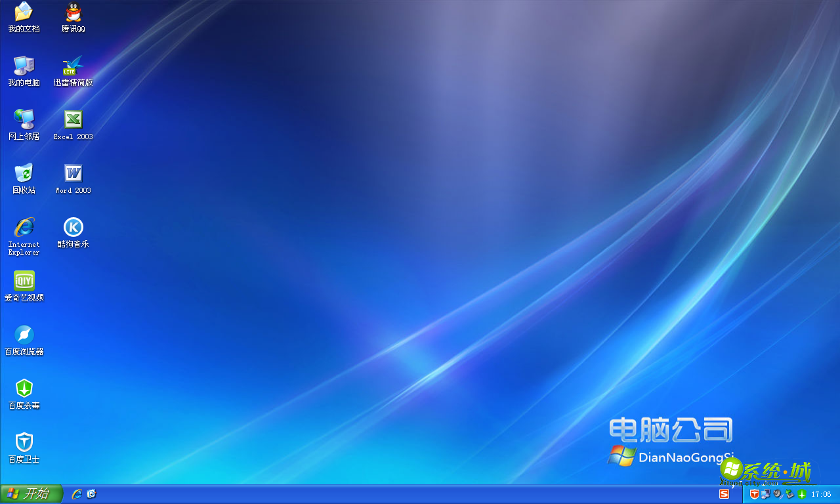
Task: Click the show desktop quick launch icon
Action: [91, 494]
